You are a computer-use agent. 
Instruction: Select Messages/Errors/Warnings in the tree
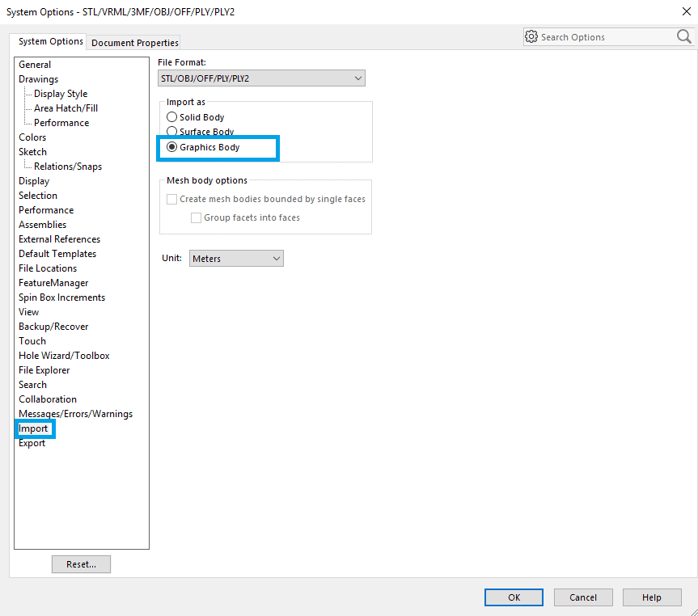click(76, 414)
